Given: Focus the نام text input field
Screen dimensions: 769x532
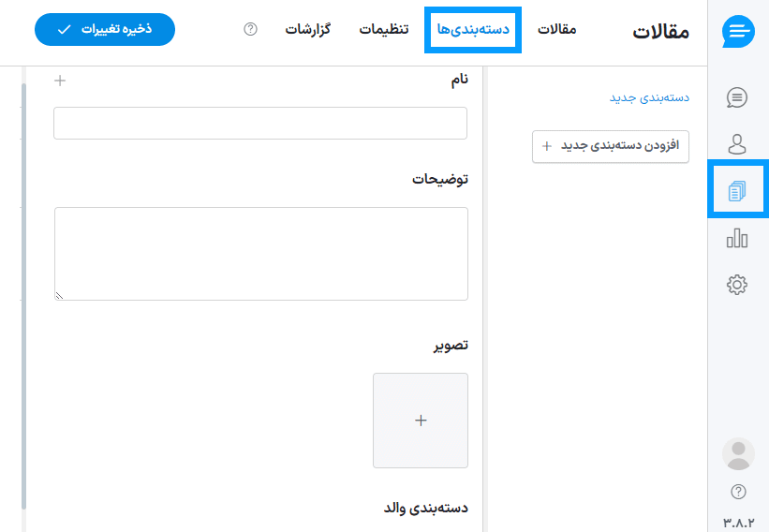Looking at the screenshot, I should pos(260,124).
